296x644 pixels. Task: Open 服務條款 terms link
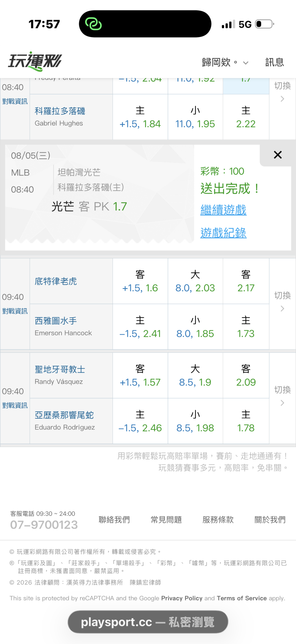tap(218, 519)
